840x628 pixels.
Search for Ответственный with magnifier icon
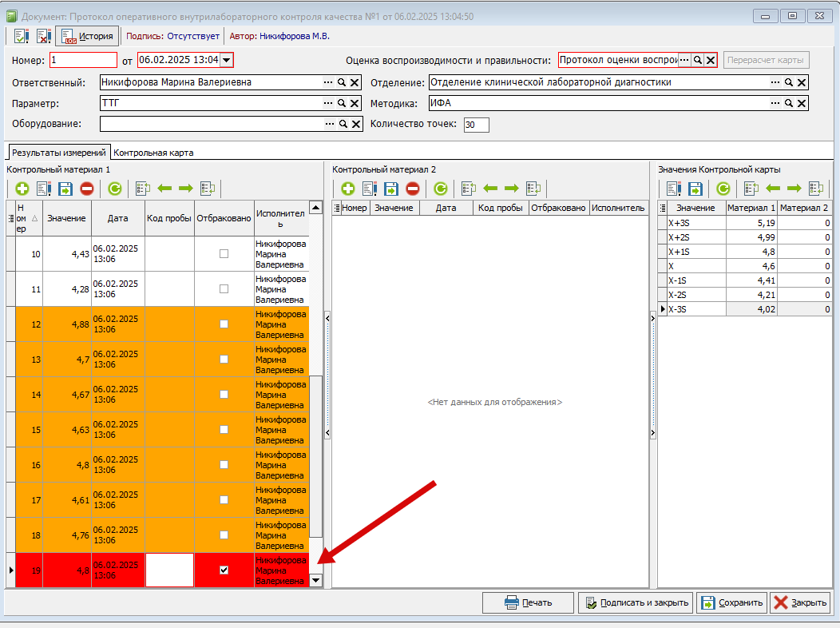[342, 82]
